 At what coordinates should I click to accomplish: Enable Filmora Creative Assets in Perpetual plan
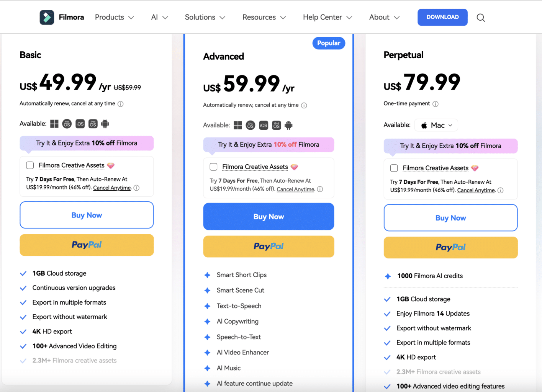[394, 168]
